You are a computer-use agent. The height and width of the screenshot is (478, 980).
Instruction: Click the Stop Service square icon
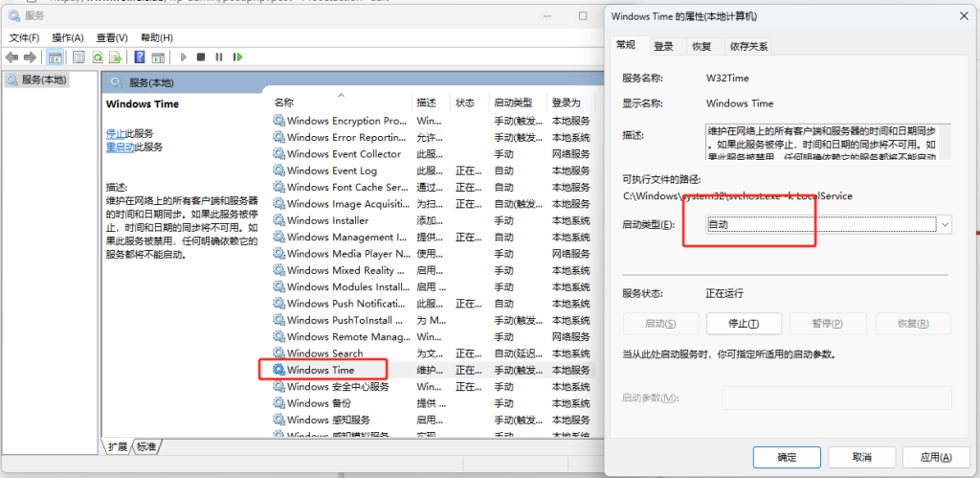coord(201,57)
